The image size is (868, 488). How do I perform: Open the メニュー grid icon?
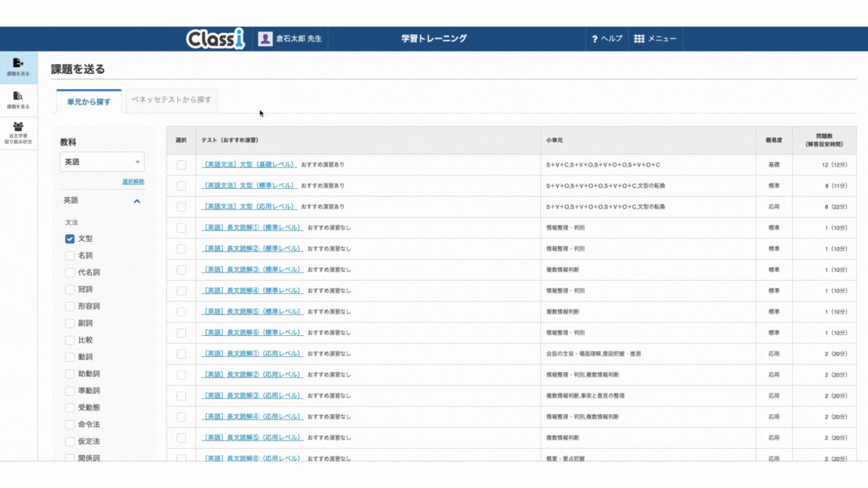[639, 39]
